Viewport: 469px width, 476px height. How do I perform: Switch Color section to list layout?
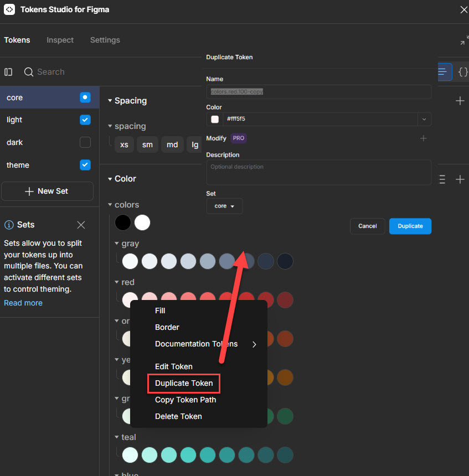click(x=442, y=179)
